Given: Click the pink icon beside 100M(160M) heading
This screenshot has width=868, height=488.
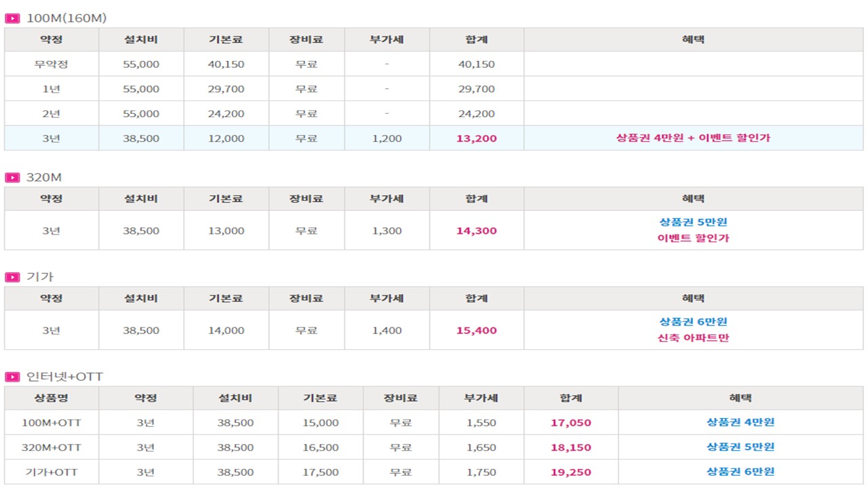Looking at the screenshot, I should (12, 18).
